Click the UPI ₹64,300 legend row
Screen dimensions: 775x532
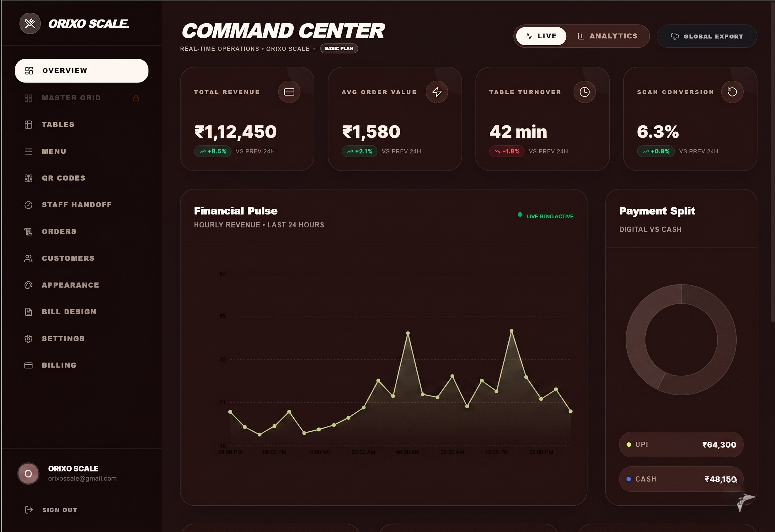[x=681, y=445]
